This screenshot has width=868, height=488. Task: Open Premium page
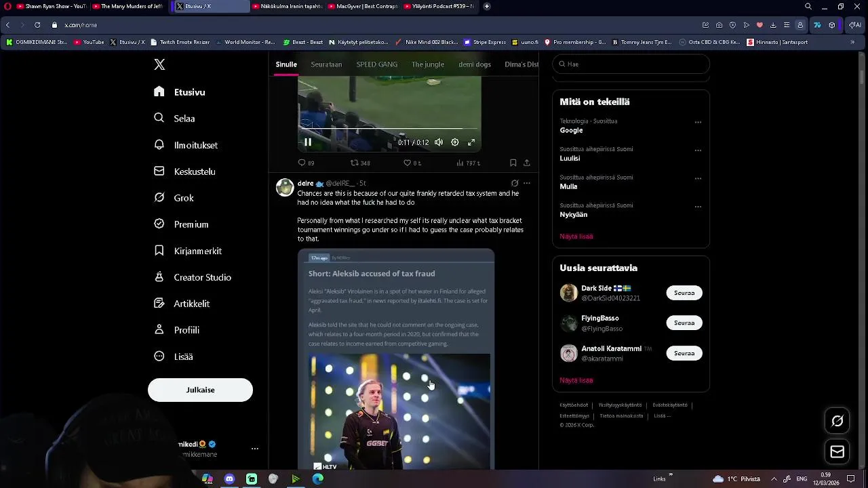pyautogui.click(x=181, y=224)
